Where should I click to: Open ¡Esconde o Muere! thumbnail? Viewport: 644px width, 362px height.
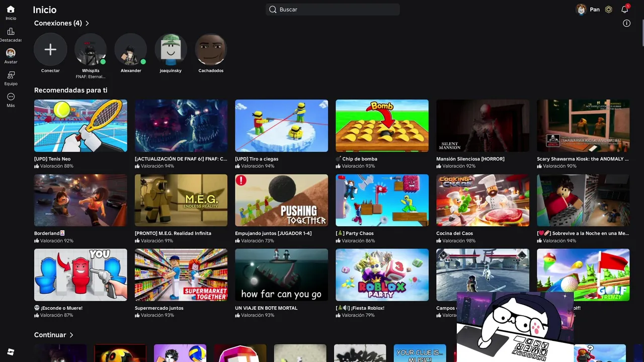pyautogui.click(x=80, y=275)
